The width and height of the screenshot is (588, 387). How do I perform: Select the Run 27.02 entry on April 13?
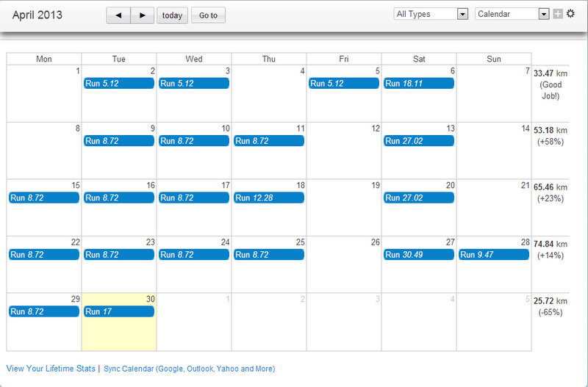coord(418,141)
